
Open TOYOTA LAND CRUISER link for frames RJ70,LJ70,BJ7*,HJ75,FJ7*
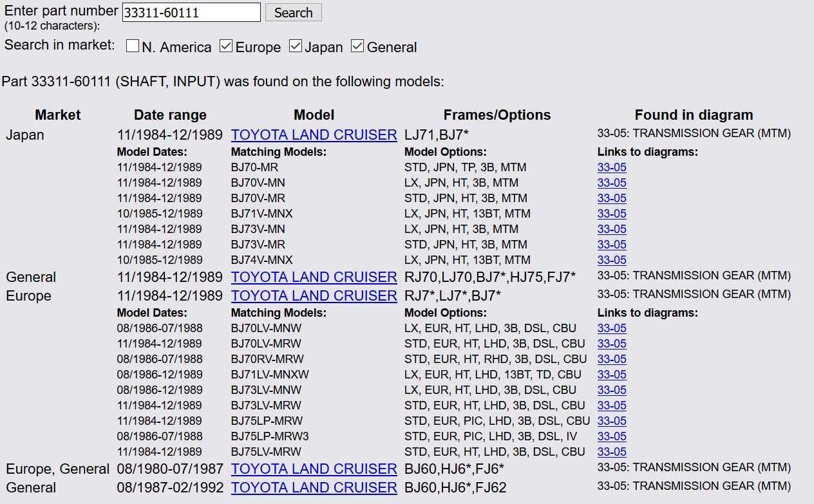coord(314,277)
